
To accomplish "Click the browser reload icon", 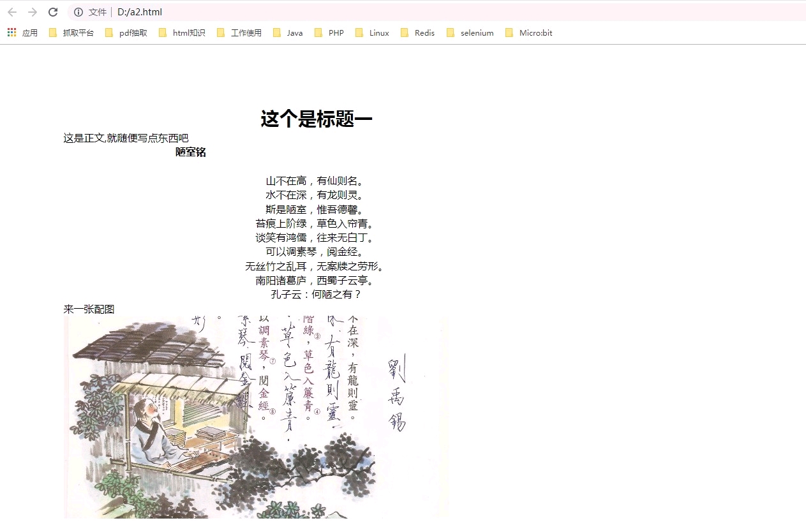I will pos(53,11).
